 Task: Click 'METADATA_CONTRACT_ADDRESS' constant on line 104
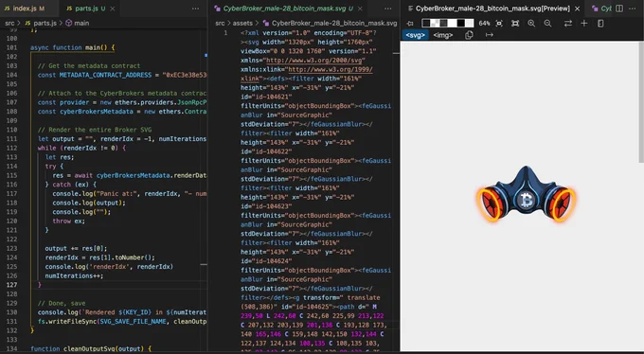pos(105,75)
